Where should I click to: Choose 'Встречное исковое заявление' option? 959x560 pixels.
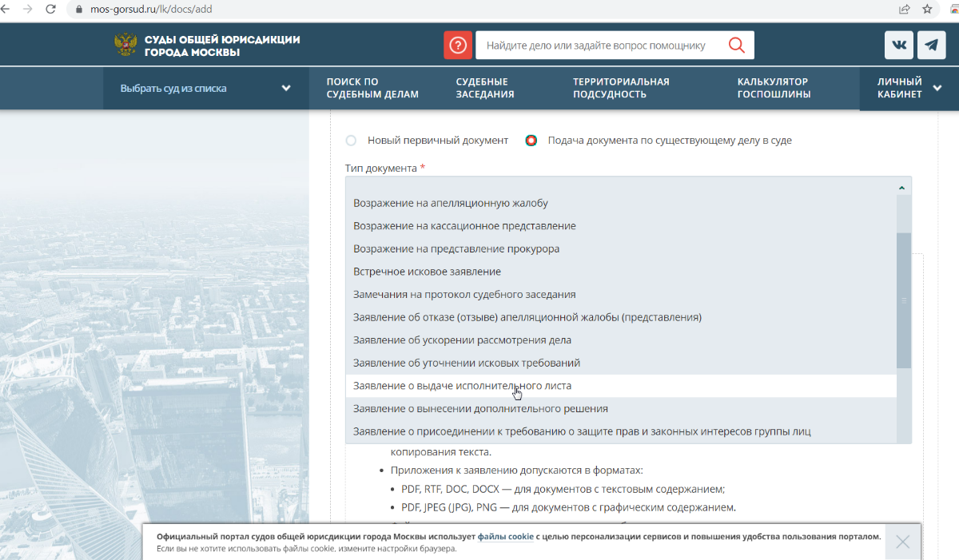coord(621,272)
